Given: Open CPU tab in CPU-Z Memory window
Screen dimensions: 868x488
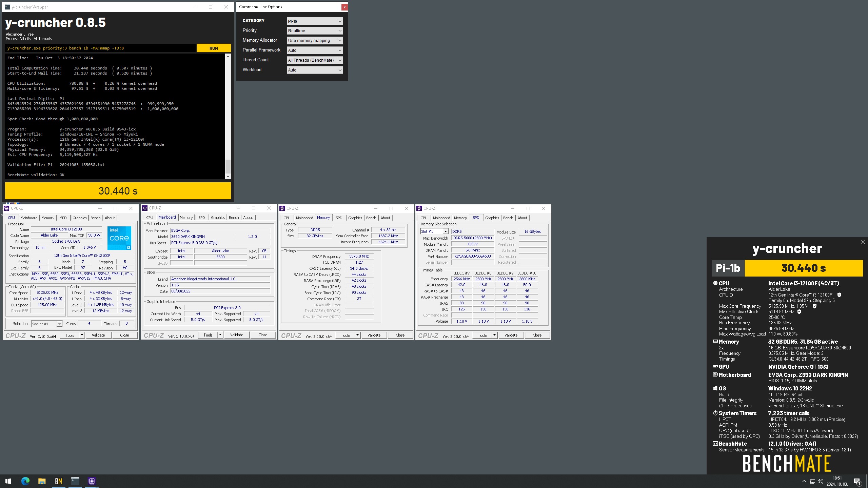Looking at the screenshot, I should pos(287,218).
